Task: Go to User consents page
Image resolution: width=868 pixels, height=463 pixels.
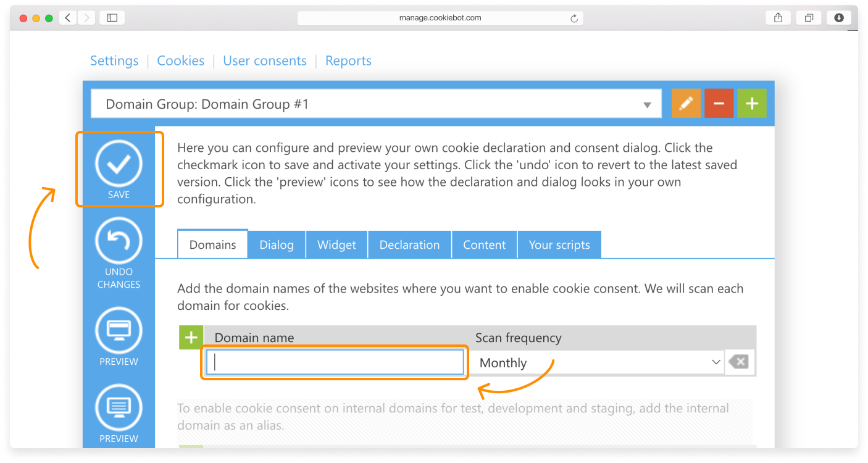Action: click(x=264, y=60)
